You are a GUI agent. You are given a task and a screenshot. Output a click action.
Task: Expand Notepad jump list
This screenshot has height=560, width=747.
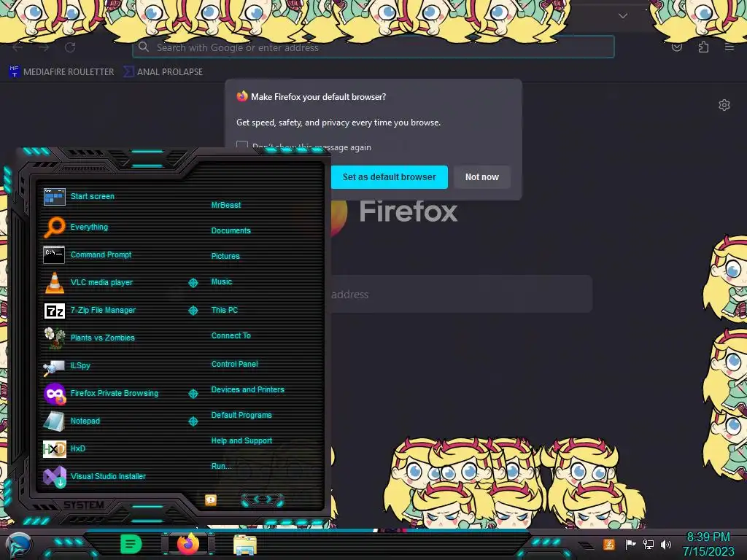coord(193,421)
